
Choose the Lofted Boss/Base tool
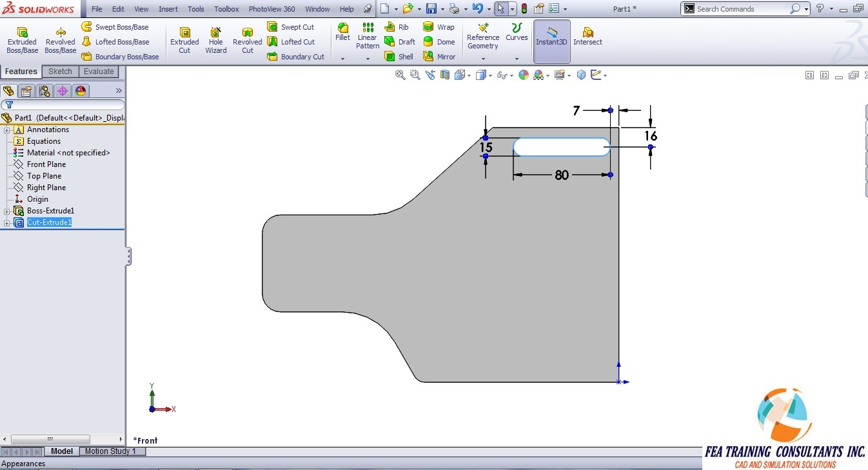[x=115, y=42]
